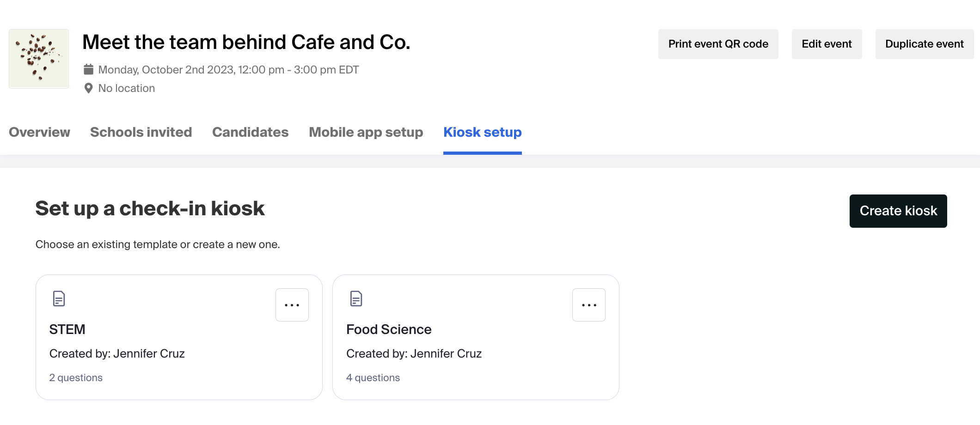Screen dimensions: 980x425
Task: Click the Create kiosk button
Action: pyautogui.click(x=898, y=211)
